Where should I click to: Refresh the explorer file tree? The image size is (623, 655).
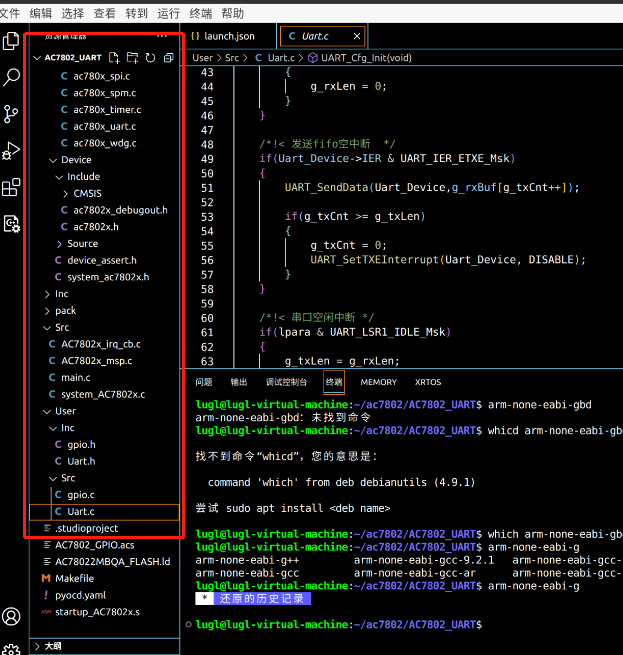tap(150, 58)
